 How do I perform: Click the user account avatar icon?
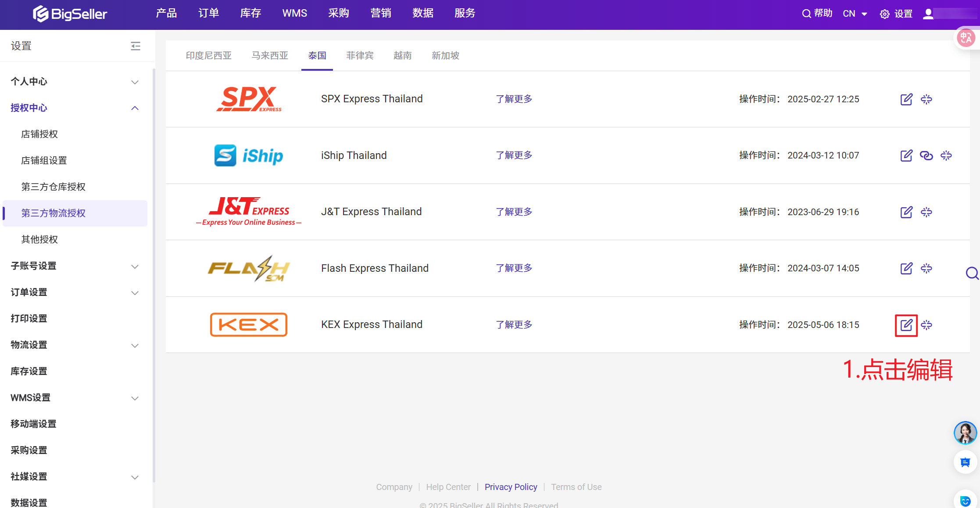(928, 14)
